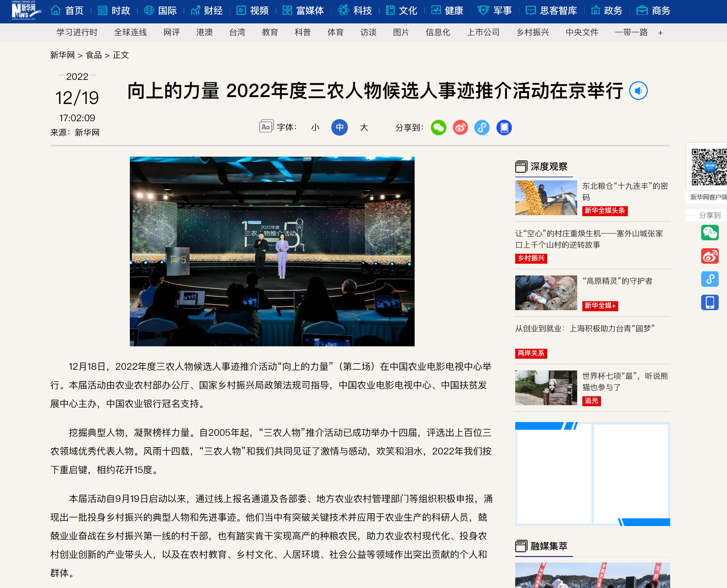727x588 pixels.
Task: Click the 追光 red tag
Action: [591, 401]
